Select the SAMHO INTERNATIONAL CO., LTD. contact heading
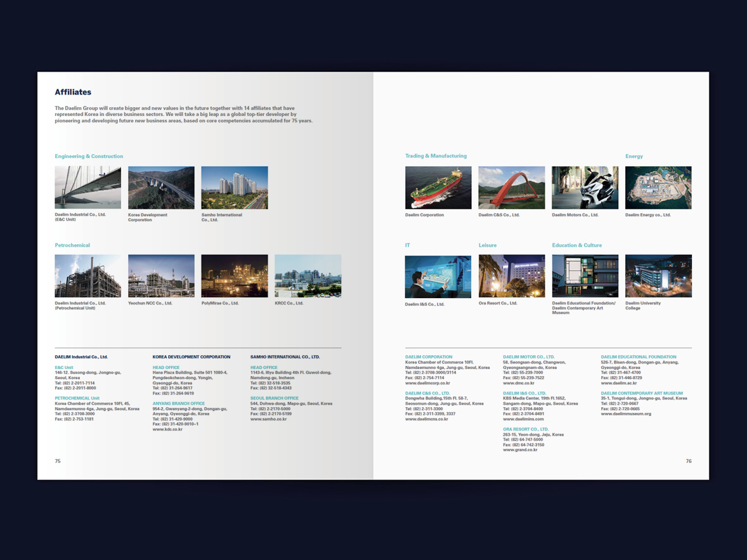This screenshot has width=747, height=560. tap(285, 357)
